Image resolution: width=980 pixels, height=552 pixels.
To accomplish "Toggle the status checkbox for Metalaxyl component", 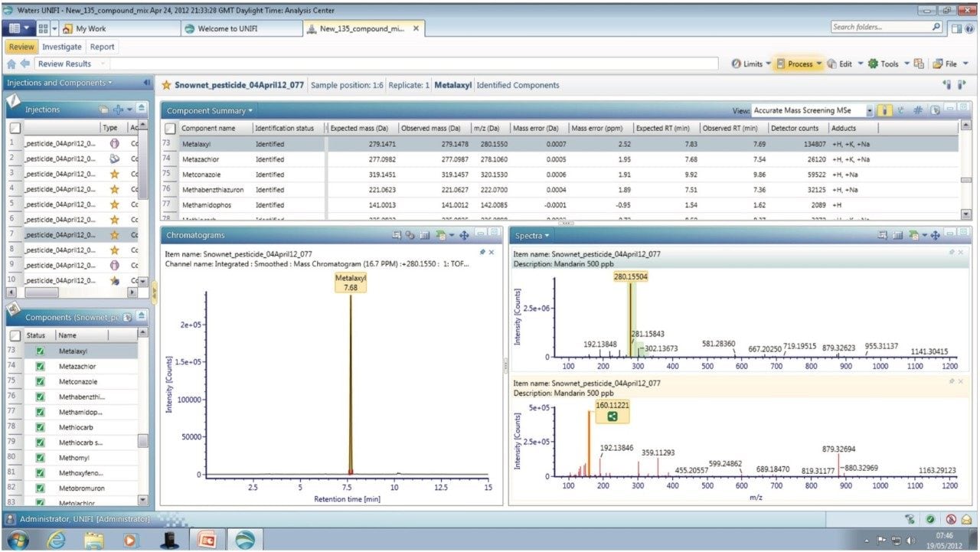I will coord(41,351).
